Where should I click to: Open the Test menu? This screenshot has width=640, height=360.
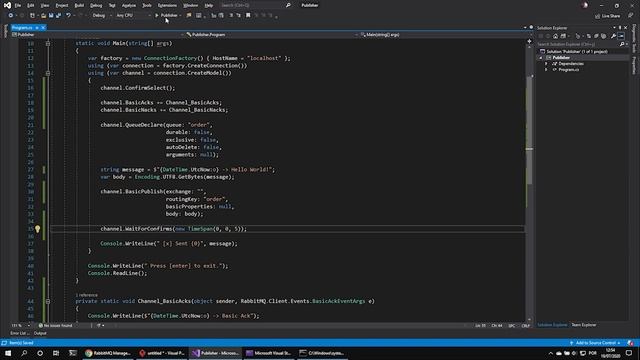pos(112,5)
